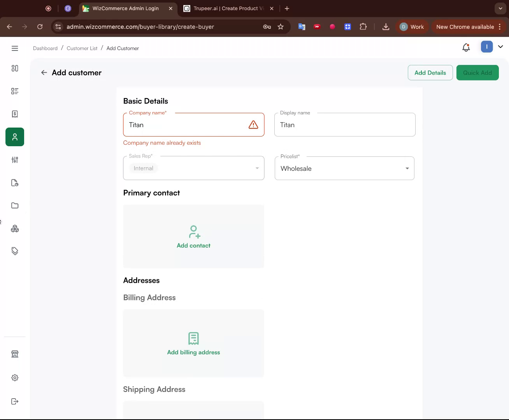Click the browser address bar URL

click(x=140, y=27)
